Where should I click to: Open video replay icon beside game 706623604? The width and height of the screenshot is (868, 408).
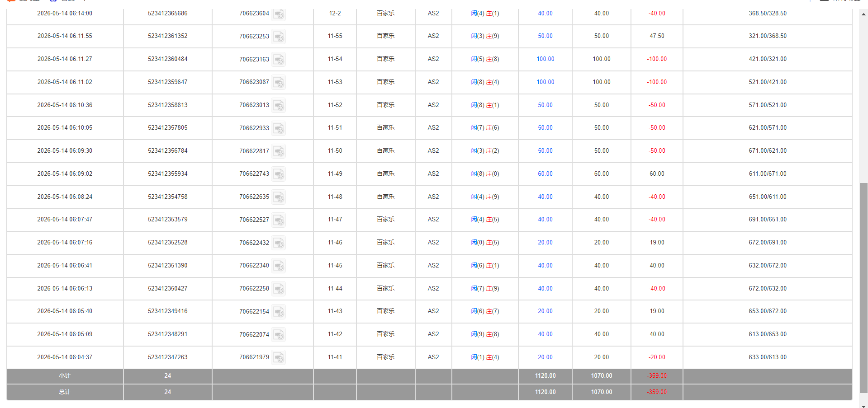click(x=279, y=14)
